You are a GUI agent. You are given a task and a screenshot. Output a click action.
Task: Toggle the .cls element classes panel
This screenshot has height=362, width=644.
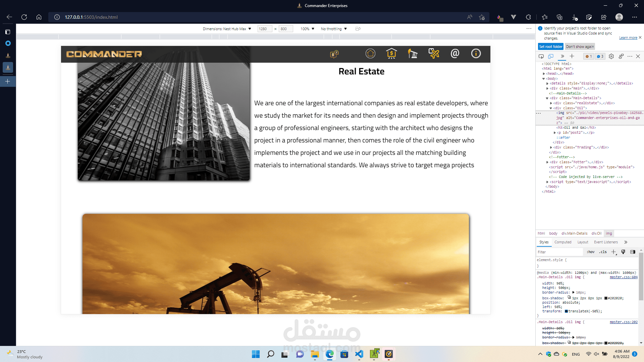[x=603, y=252]
